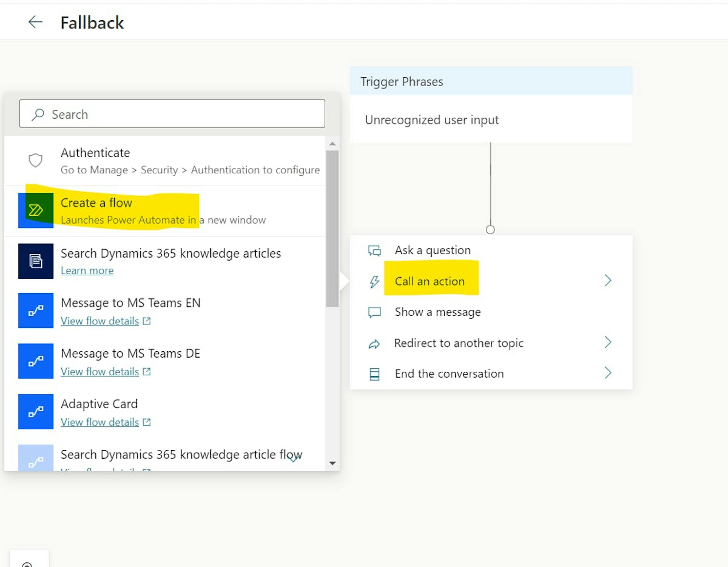
Task: Click the knowledge article flow icon
Action: [x=36, y=458]
